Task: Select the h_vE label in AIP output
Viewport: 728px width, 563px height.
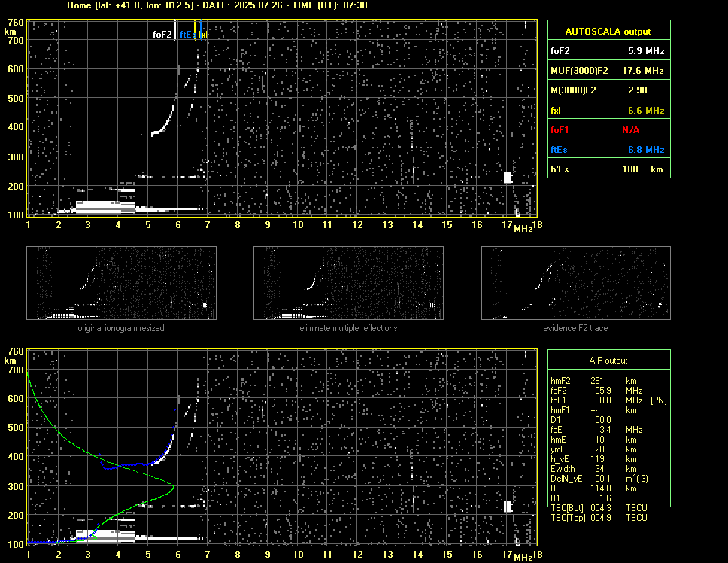Action: tap(559, 459)
